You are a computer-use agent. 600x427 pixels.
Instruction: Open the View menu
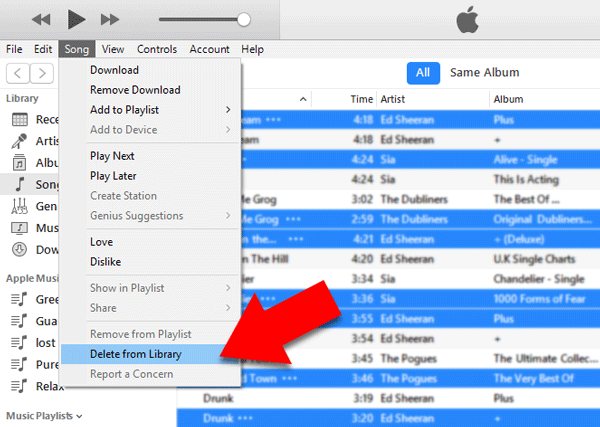pos(113,49)
